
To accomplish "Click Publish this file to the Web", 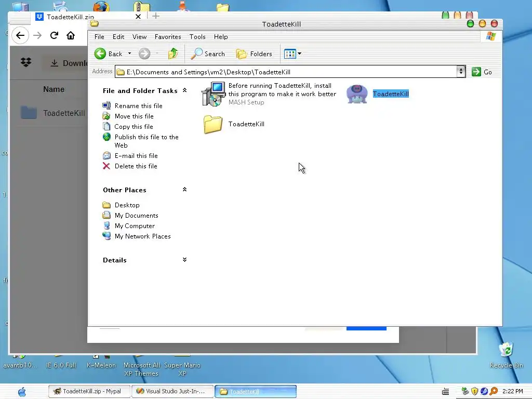I will 147,141.
